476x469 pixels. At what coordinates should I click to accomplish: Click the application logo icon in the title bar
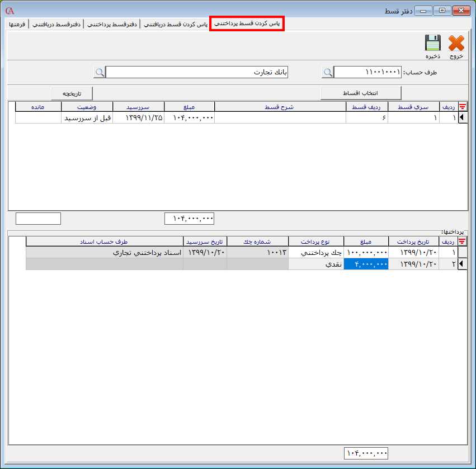click(x=9, y=11)
